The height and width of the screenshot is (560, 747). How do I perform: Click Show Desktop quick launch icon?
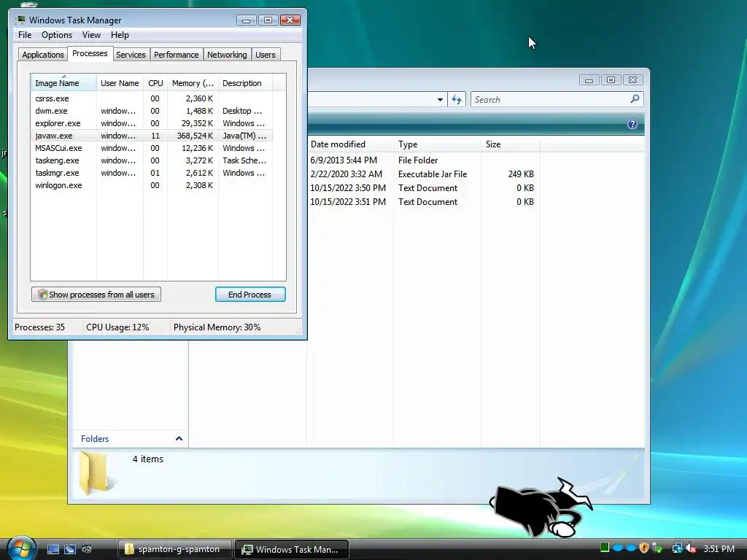tap(53, 549)
